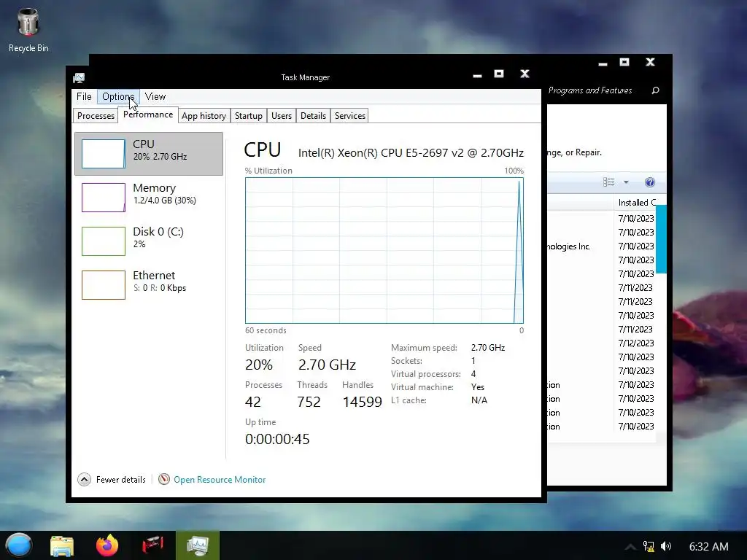Image resolution: width=747 pixels, height=560 pixels.
Task: Open the Startup tab
Action: 248,116
